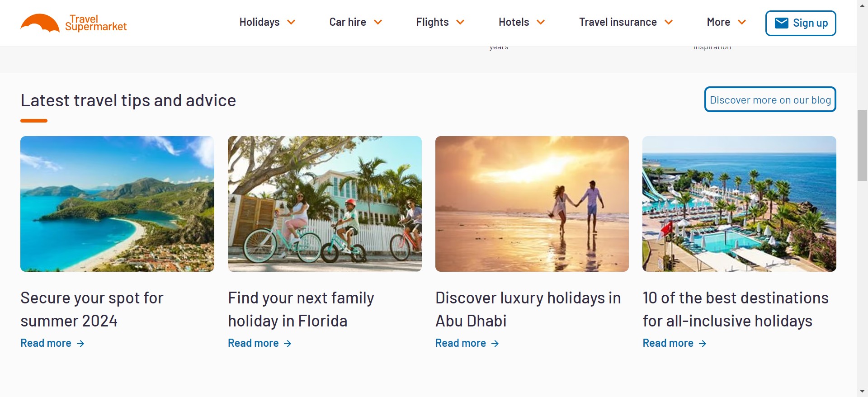Open the Florida family bicycles photo
The height and width of the screenshot is (397, 868).
click(x=325, y=204)
